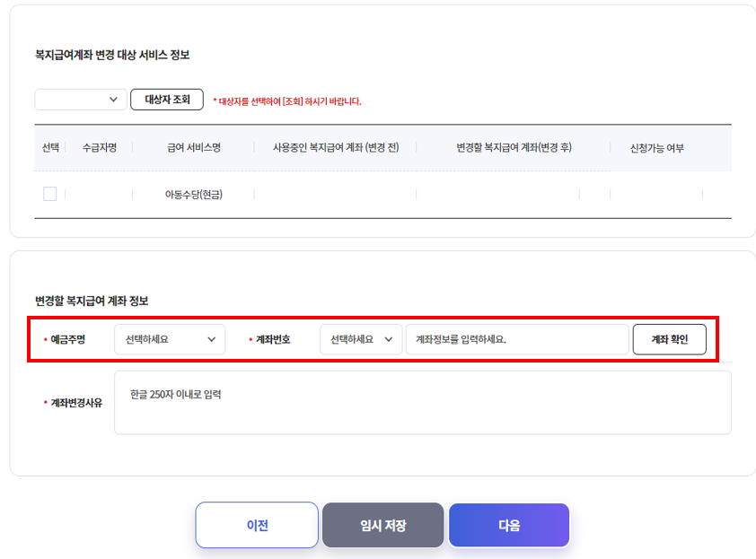Screen dimensions: 756x559
Task: Click the 계좌번호 field label
Action: [x=273, y=339]
